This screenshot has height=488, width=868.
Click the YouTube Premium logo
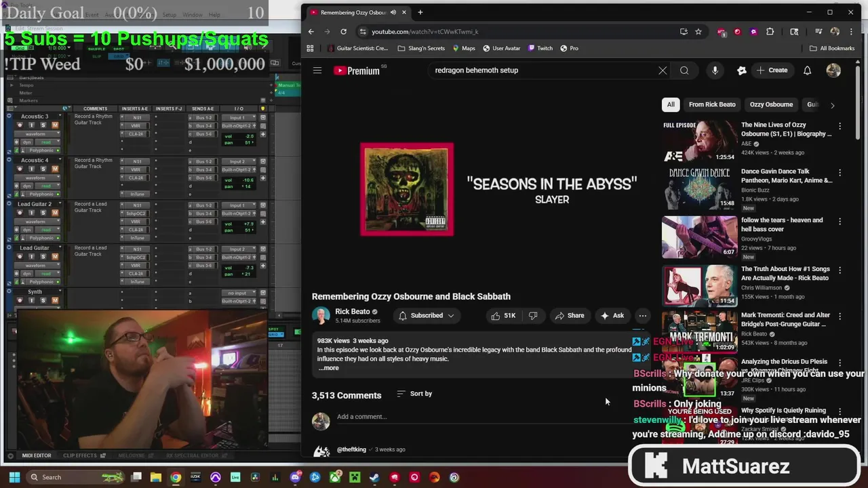click(x=357, y=70)
